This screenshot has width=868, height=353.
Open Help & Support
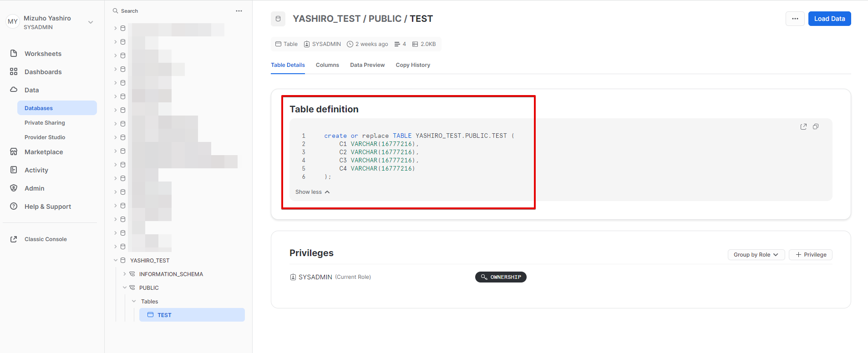(x=48, y=207)
